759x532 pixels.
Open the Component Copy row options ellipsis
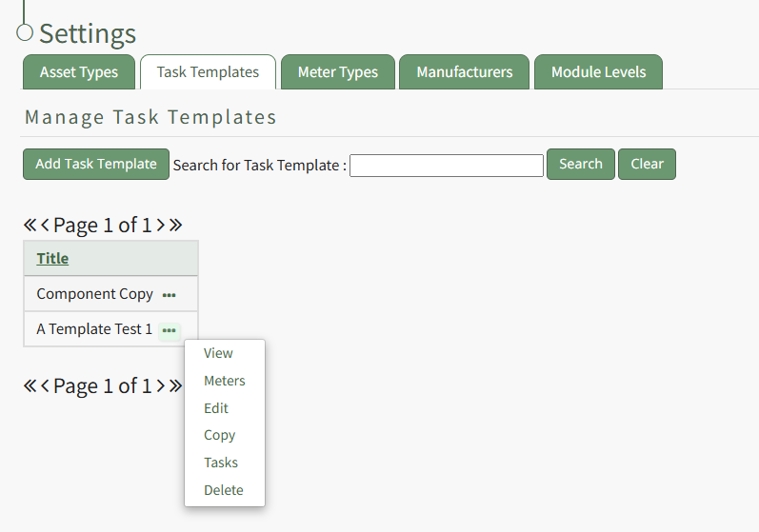169,295
